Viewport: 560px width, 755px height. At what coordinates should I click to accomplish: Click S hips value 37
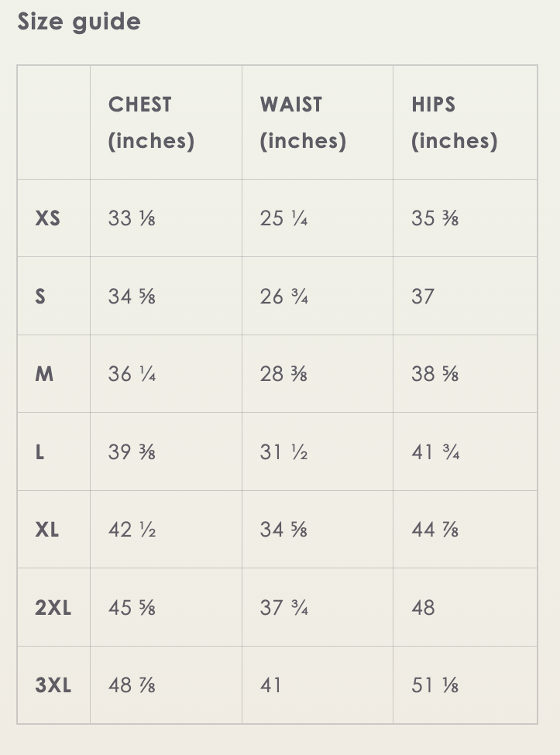(423, 297)
